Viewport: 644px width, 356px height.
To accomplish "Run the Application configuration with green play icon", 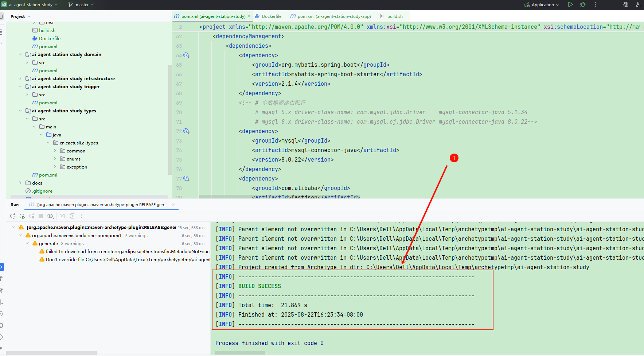I will (570, 5).
